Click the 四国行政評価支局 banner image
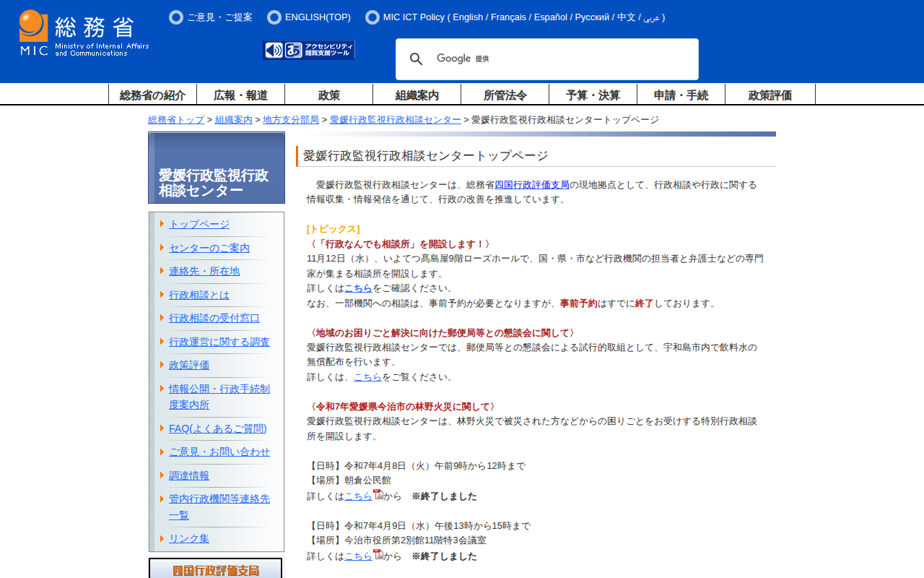The height and width of the screenshot is (578, 924). point(216,569)
